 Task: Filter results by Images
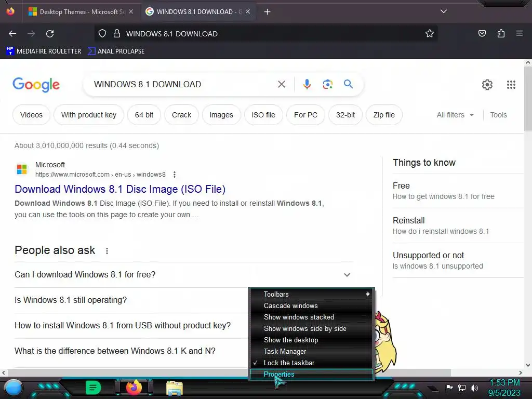coord(221,115)
